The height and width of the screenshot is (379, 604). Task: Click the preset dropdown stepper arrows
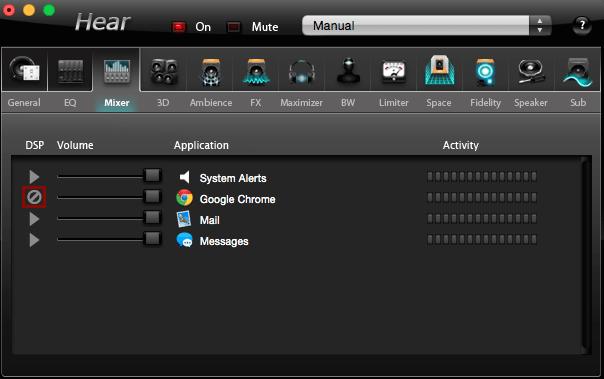coord(540,25)
